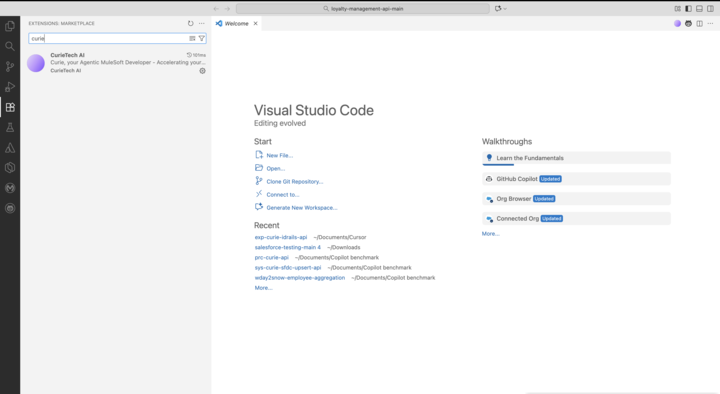Click the purple Curie icon in editor toolbar

677,23
